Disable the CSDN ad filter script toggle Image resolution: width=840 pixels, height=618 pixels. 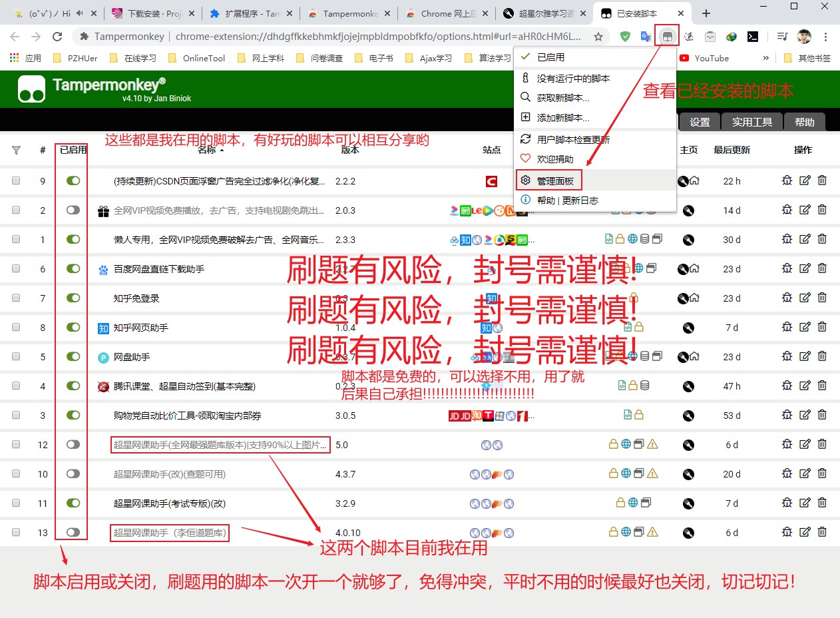pyautogui.click(x=73, y=180)
